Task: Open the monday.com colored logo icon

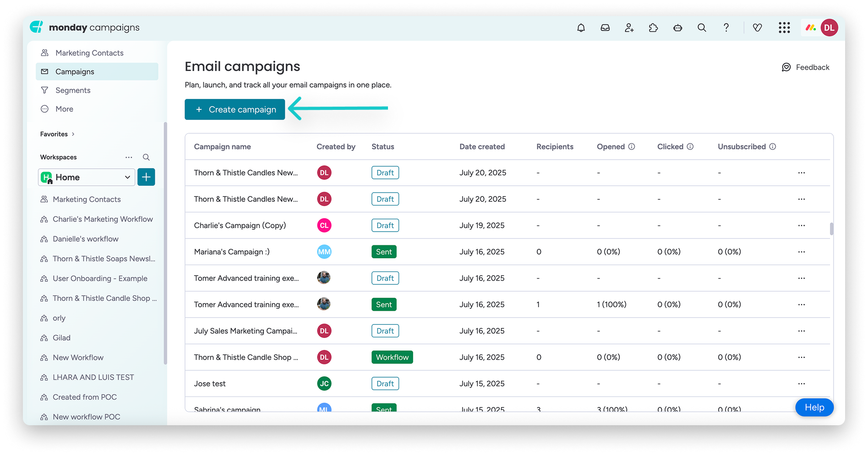Action: (811, 27)
